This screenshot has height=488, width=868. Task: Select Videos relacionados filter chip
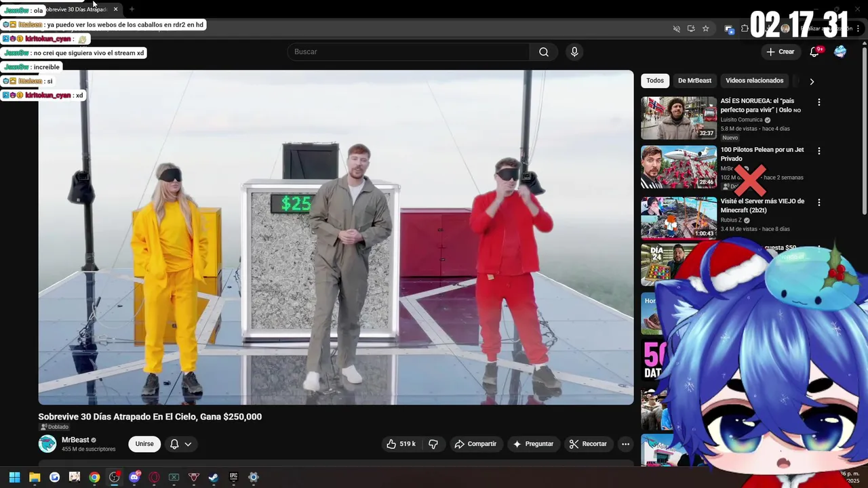754,81
